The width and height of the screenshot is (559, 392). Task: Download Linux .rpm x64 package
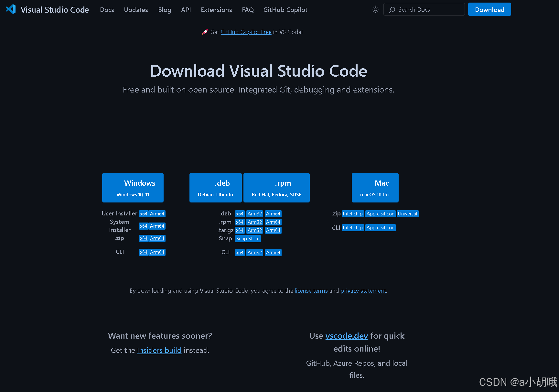click(x=240, y=222)
